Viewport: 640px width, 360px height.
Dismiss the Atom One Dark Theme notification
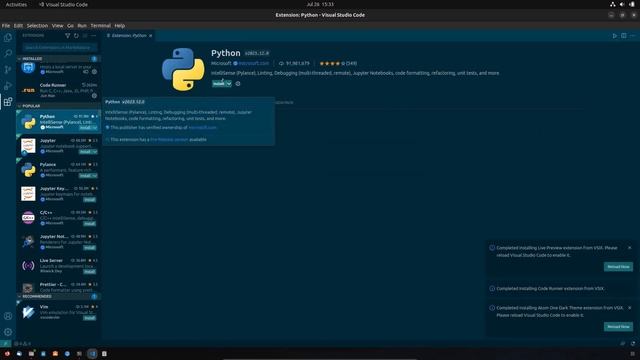point(629,308)
